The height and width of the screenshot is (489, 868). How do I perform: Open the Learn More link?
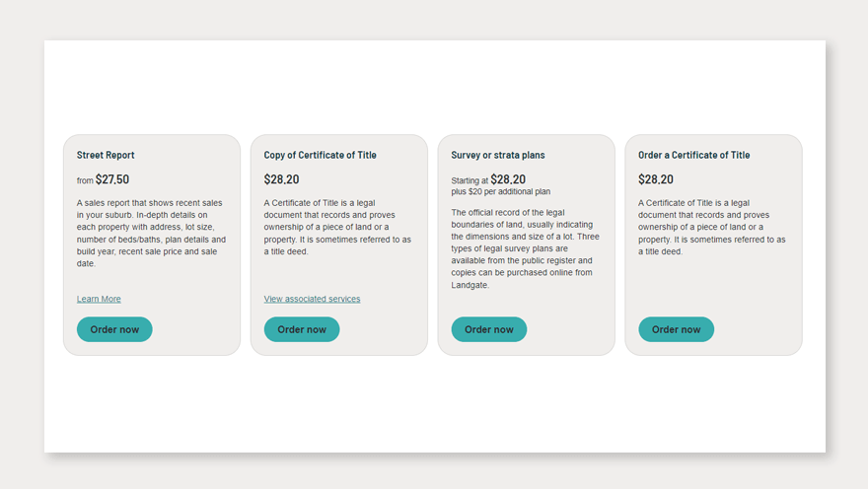[99, 299]
